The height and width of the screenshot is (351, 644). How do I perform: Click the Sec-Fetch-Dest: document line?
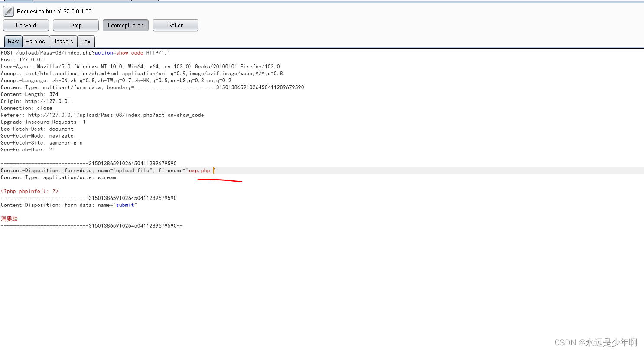pos(37,129)
